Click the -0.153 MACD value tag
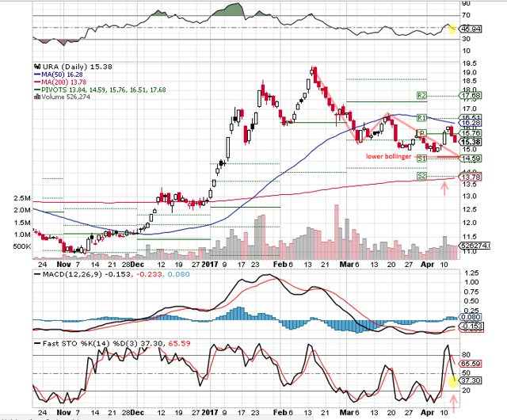The image size is (507, 420). coord(471,326)
